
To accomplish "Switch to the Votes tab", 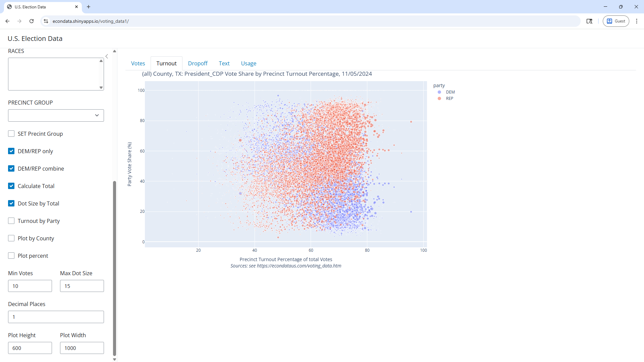I will [x=138, y=63].
